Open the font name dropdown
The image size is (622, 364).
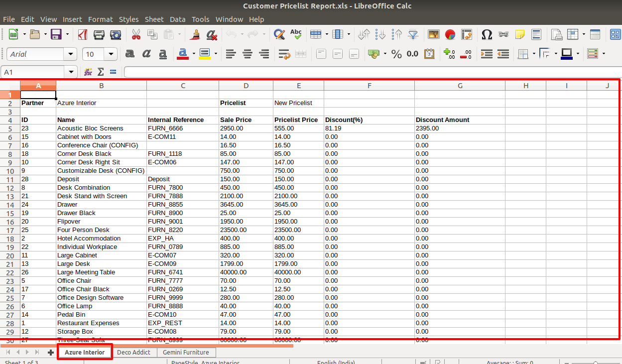tap(71, 54)
